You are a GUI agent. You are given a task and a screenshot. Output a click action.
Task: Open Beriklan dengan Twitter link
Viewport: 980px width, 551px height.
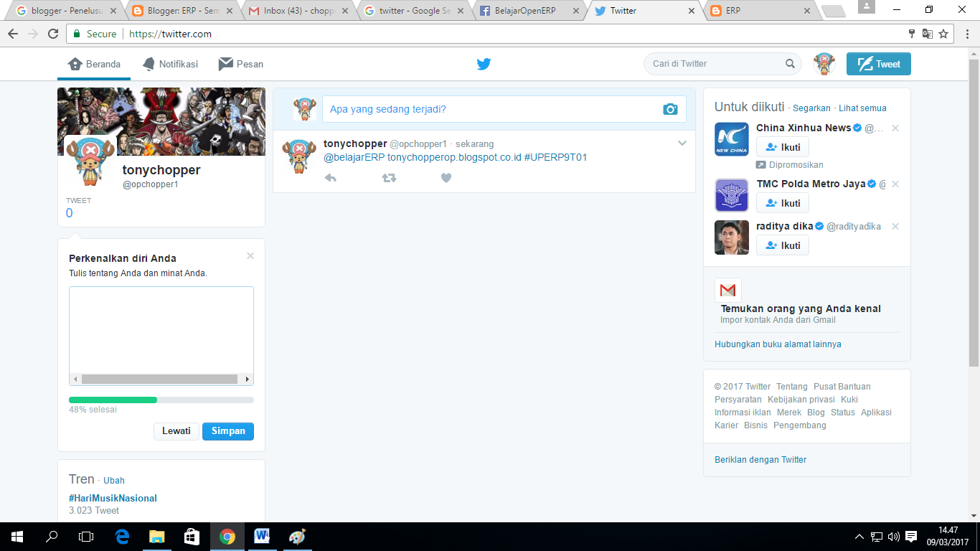pyautogui.click(x=760, y=460)
